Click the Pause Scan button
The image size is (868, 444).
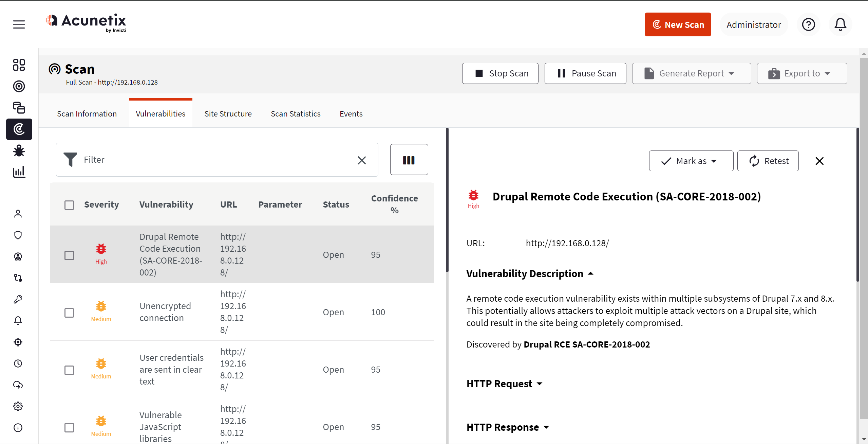585,73
